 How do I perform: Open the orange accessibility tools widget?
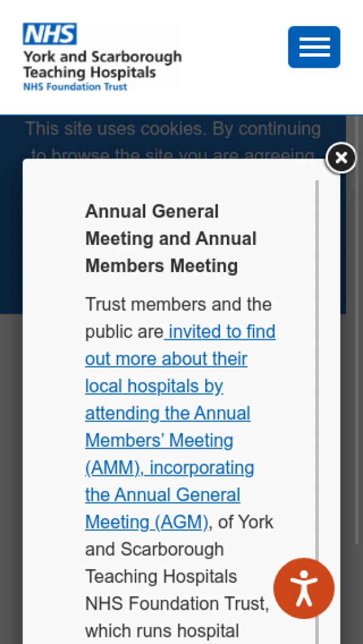click(304, 588)
